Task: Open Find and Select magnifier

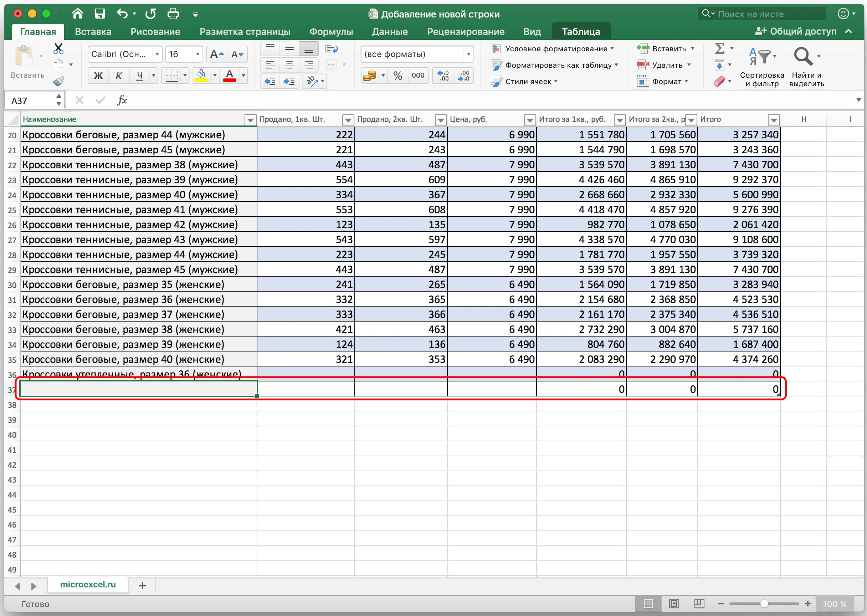Action: (x=806, y=67)
